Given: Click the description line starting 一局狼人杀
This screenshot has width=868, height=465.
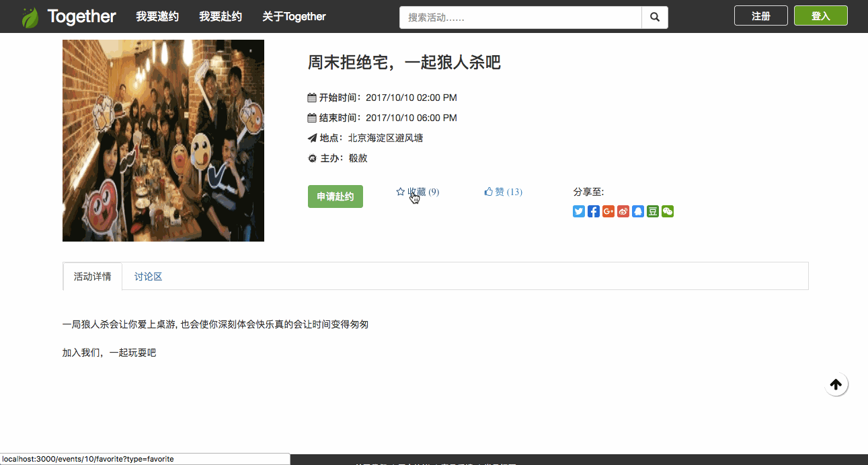Looking at the screenshot, I should [x=215, y=324].
